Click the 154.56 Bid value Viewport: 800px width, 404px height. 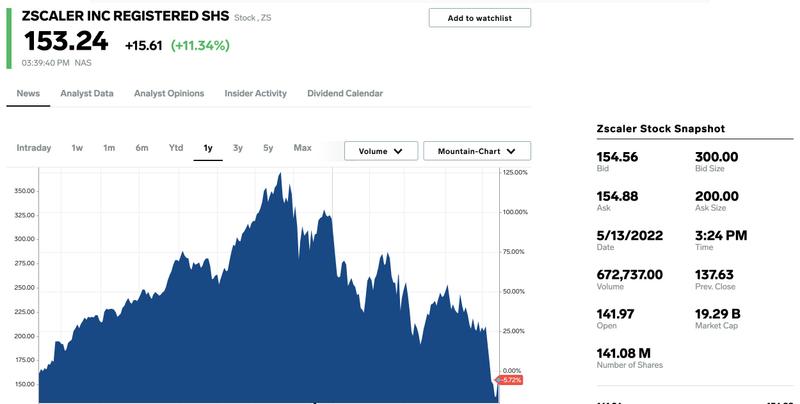click(x=617, y=157)
